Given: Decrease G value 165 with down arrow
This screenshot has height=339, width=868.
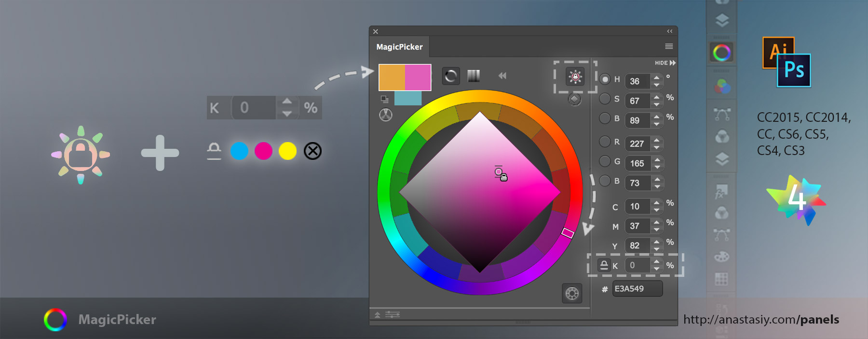Looking at the screenshot, I should (657, 167).
